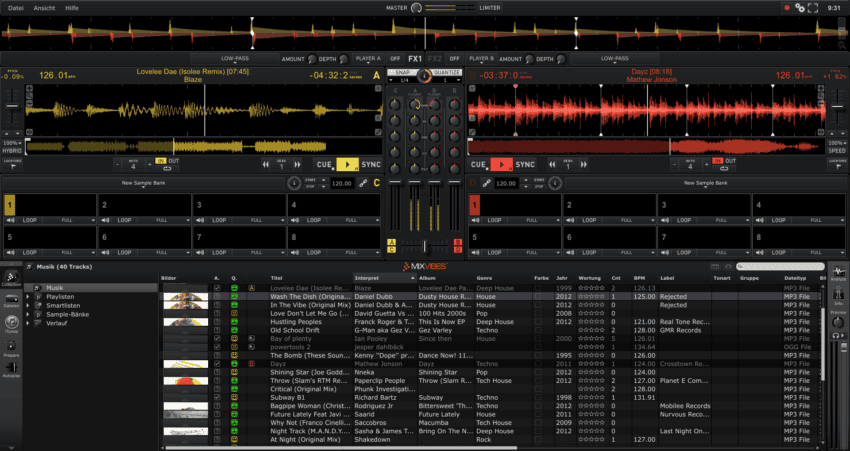Click the link icon next to sampler C tempo
This screenshot has width=850, height=451.
[363, 184]
